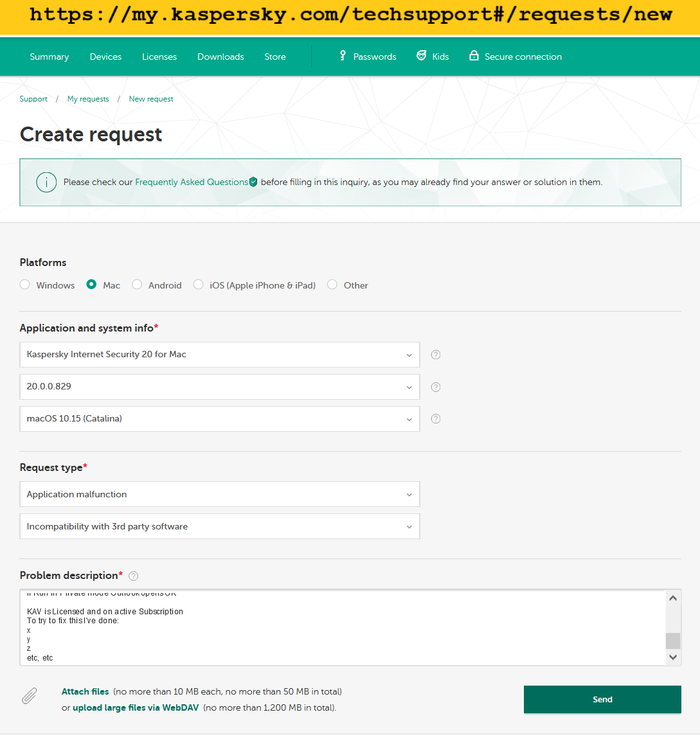Click the Send button
The image size is (700, 746).
coord(602,699)
